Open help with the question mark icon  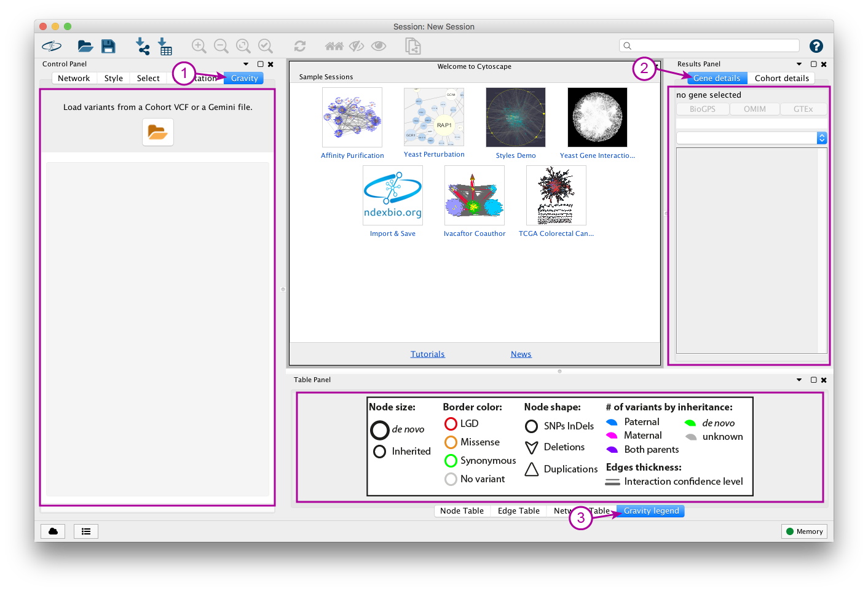pos(816,46)
